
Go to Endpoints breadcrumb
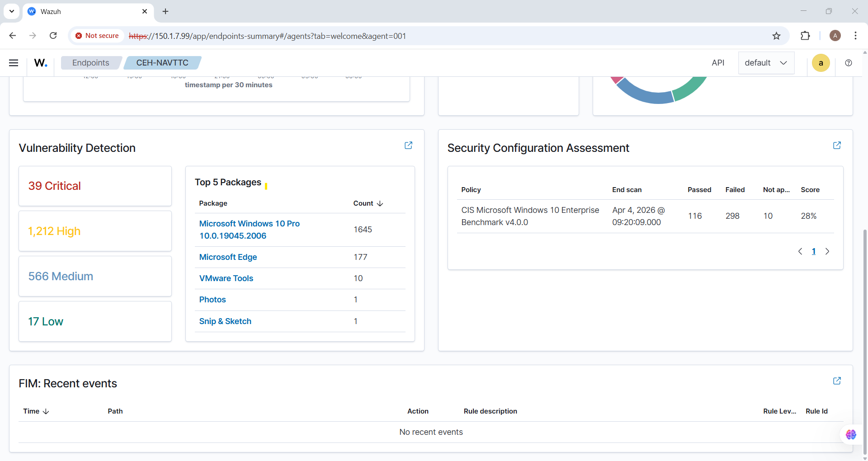(90, 63)
